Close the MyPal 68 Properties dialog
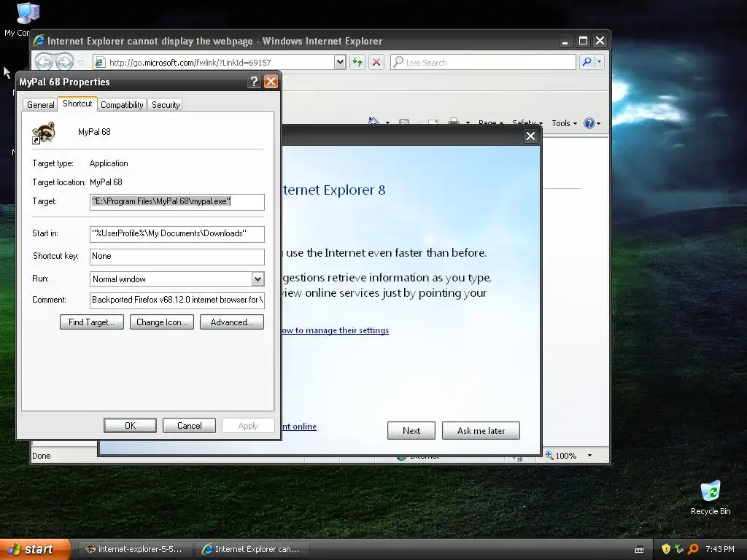 [271, 82]
